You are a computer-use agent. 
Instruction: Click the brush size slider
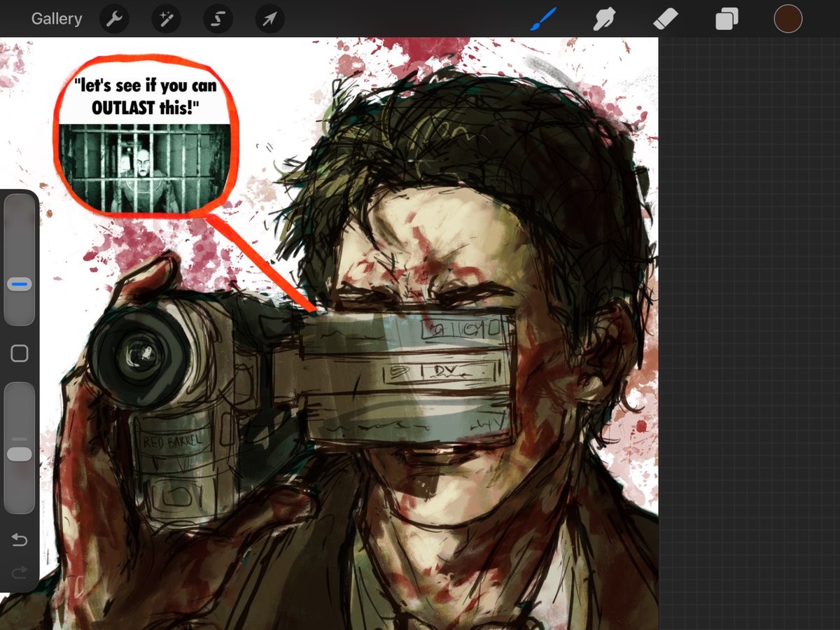tap(20, 260)
